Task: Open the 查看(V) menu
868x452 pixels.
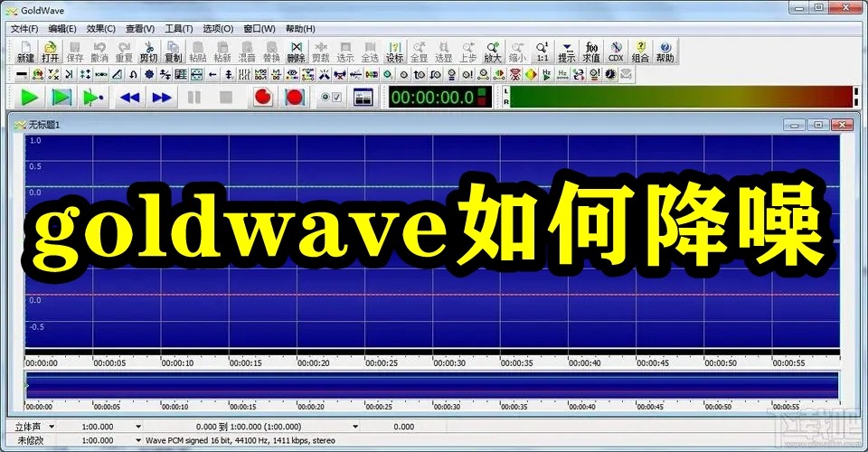Action: click(139, 29)
